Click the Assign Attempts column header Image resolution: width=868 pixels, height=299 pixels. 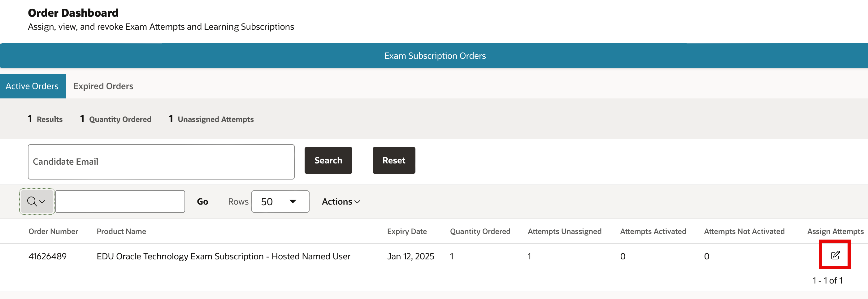(835, 231)
